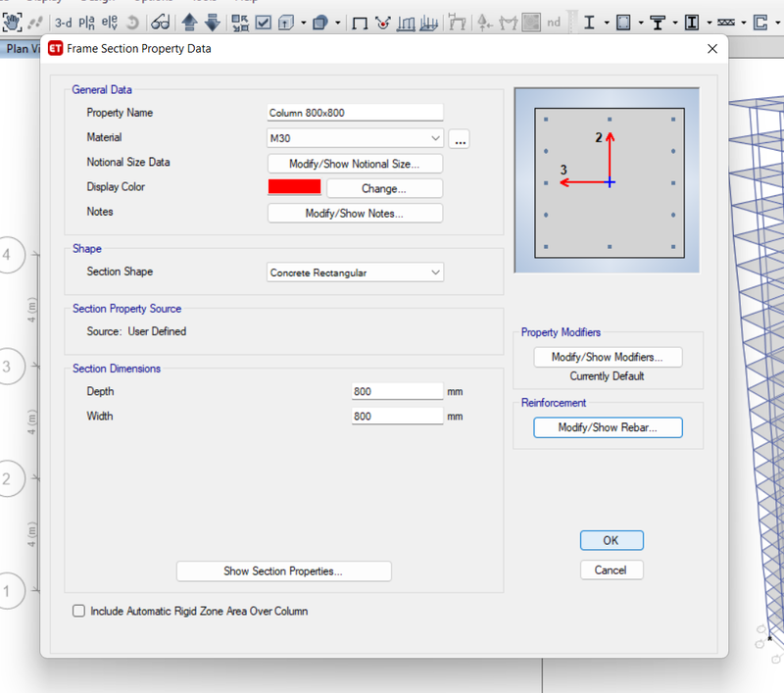Click the overlapping shapes fill icon

[320, 23]
